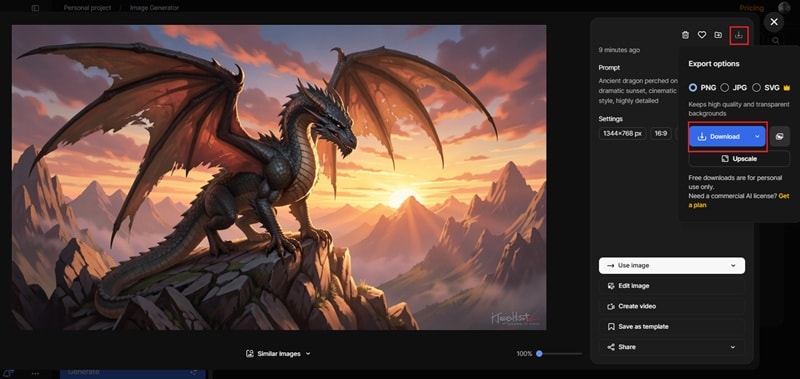
Task: Click the Settings heading
Action: tap(611, 119)
